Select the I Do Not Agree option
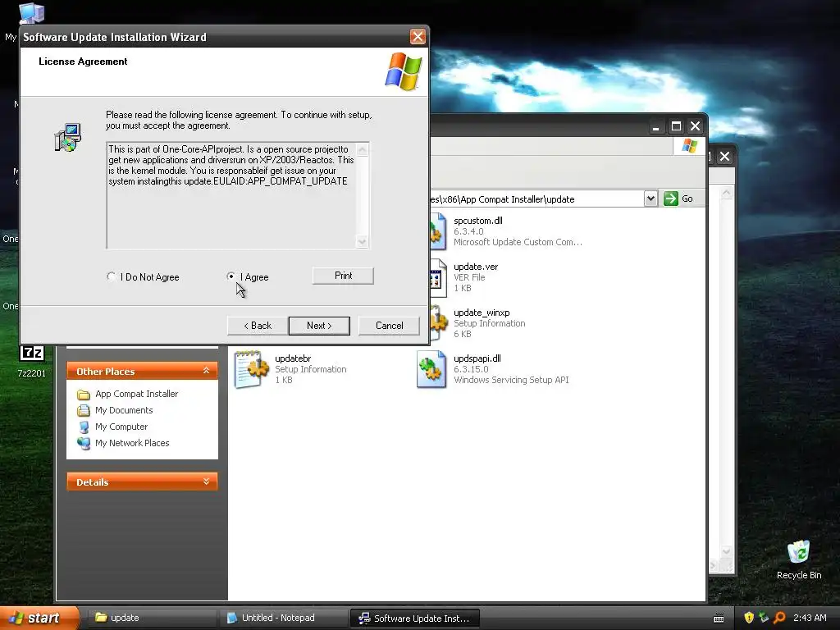This screenshot has width=840, height=630. (x=111, y=276)
